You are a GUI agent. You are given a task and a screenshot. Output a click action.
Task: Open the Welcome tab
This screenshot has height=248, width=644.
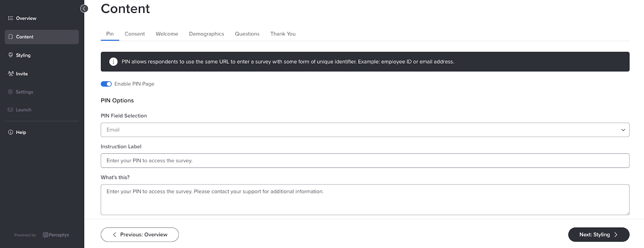tap(167, 34)
